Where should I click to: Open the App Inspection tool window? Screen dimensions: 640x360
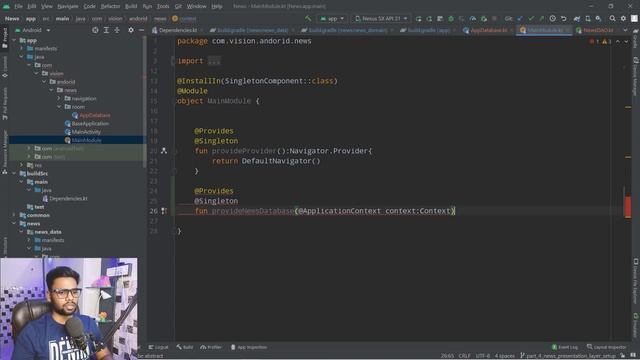pos(249,347)
